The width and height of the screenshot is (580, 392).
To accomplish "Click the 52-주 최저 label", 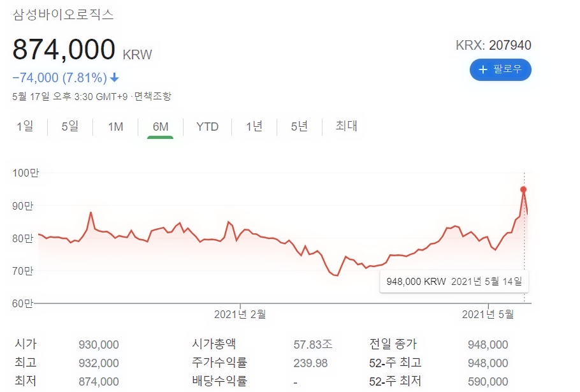I will click(x=395, y=381).
